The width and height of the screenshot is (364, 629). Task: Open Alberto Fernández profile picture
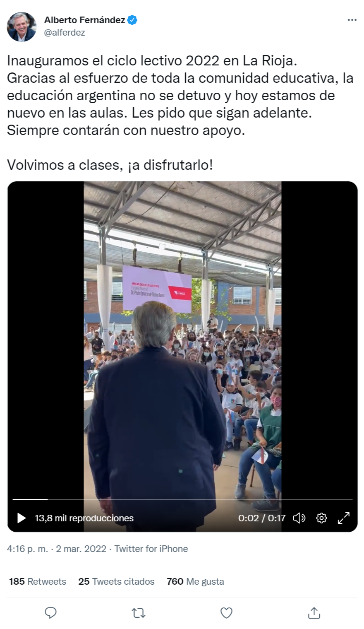(22, 27)
